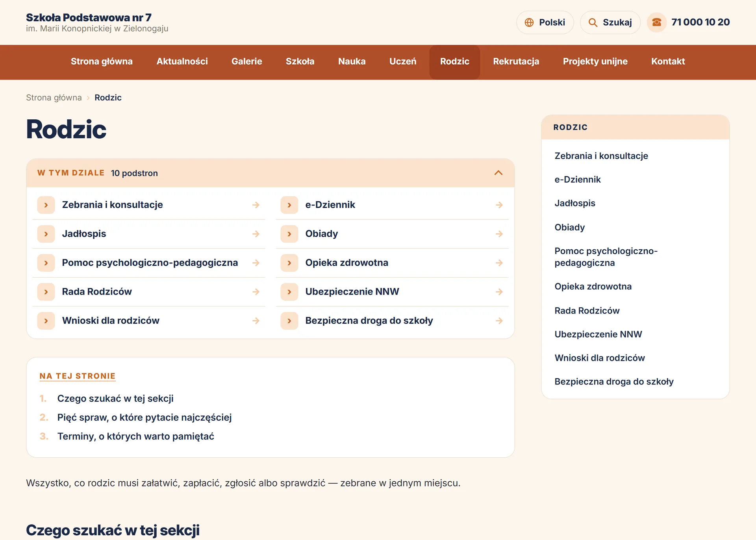Screen dimensions: 756x540
Task: Select Uczeń in the main navigation
Action: tap(403, 61)
